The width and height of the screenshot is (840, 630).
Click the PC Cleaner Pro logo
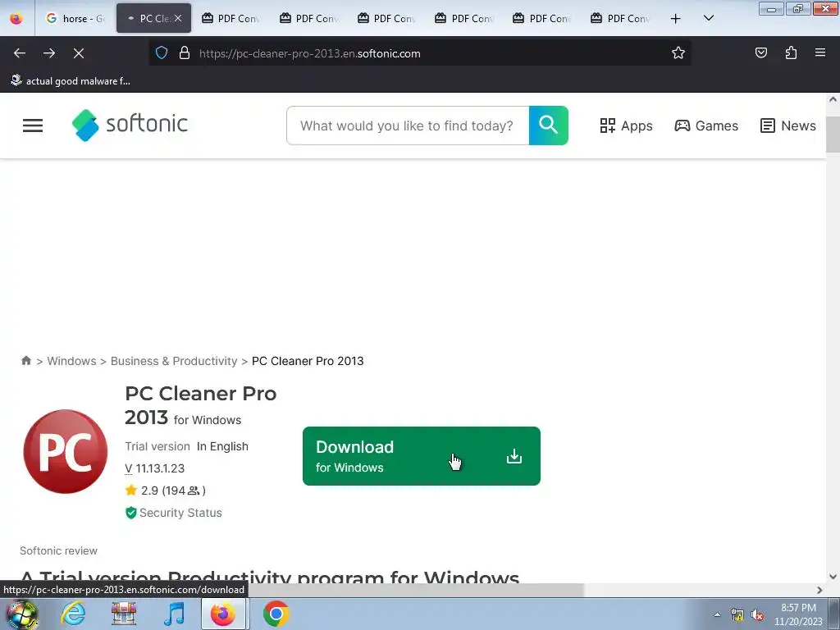[x=66, y=452]
